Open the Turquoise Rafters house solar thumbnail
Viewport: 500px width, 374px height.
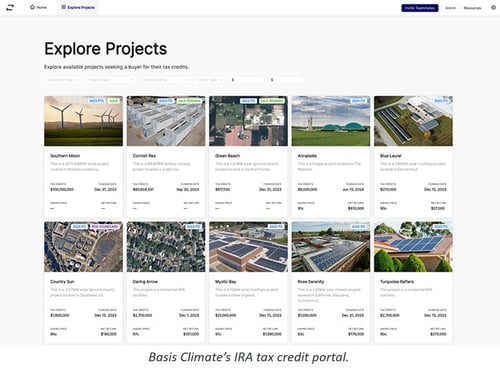point(413,247)
